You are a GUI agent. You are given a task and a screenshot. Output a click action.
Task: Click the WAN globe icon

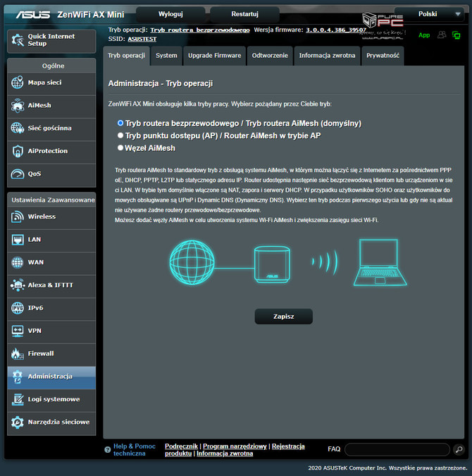coord(18,262)
